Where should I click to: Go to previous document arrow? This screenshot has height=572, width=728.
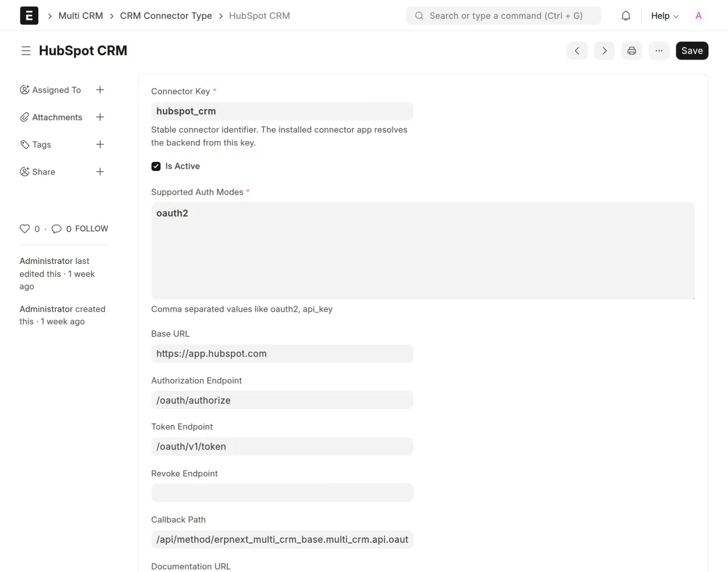pyautogui.click(x=577, y=51)
